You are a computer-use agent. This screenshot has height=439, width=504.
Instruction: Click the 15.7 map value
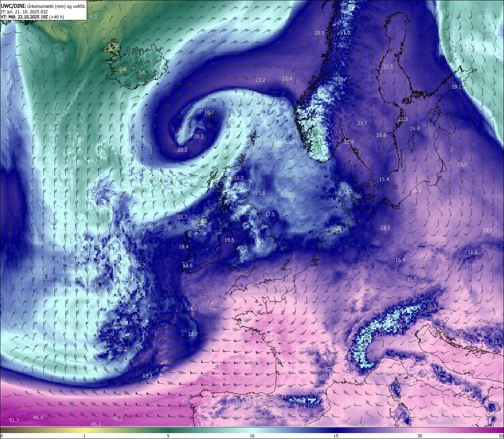coord(182,217)
